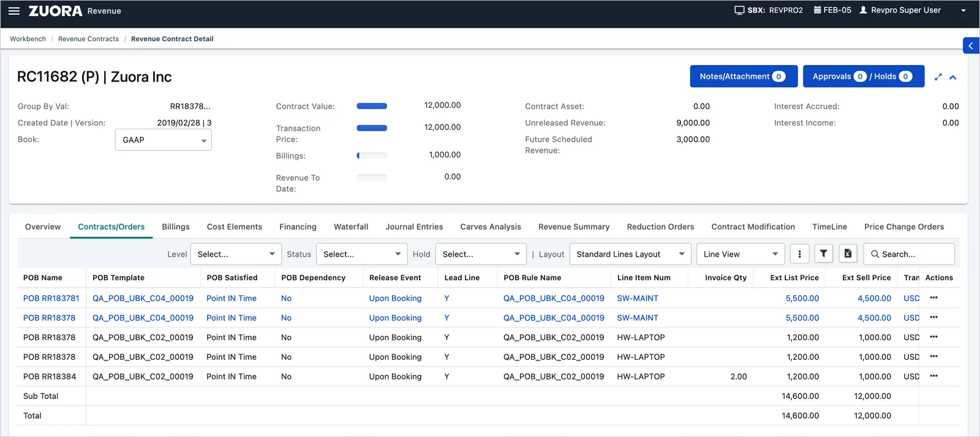This screenshot has height=437, width=980.
Task: Collapse the contract summary header panel
Action: (953, 77)
